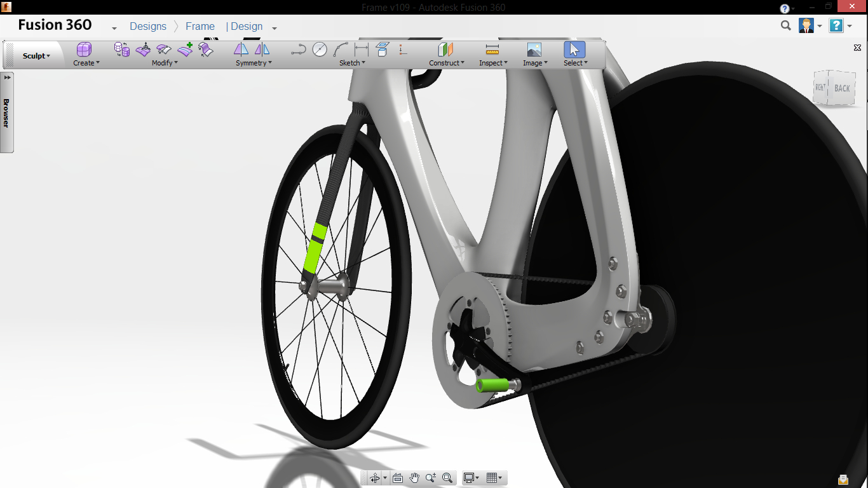The image size is (868, 488).
Task: Choose the circle sketch tool
Action: (x=320, y=50)
